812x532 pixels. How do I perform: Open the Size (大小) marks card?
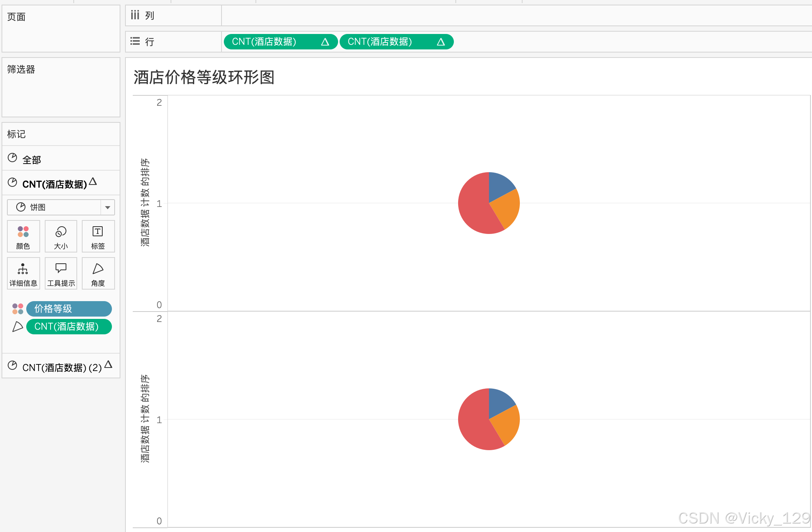[x=61, y=236]
